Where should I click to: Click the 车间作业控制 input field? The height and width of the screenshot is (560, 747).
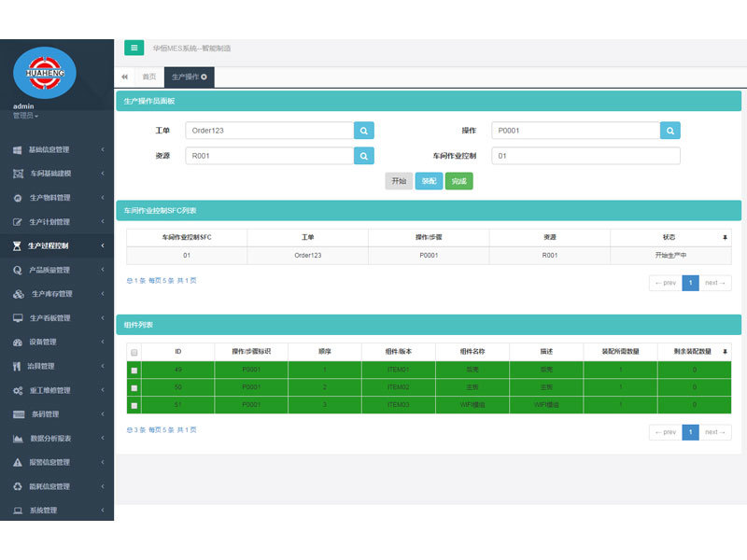585,156
